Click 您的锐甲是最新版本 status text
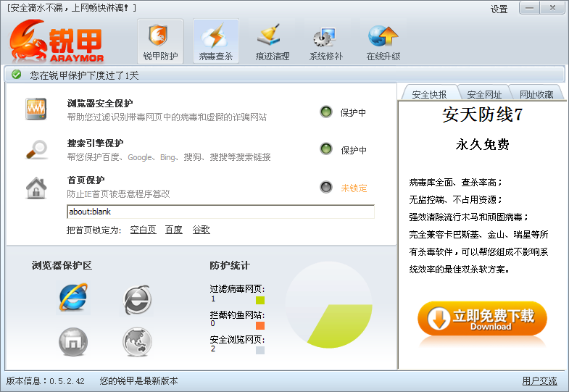569x392 pixels. tap(138, 380)
